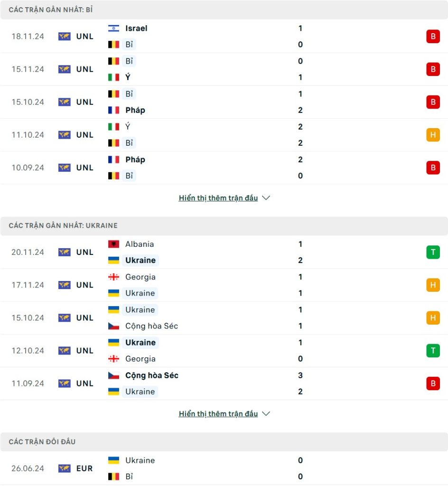Click UNL league logo for 15.11.24 match
The width and height of the screenshot is (448, 486).
(x=65, y=69)
